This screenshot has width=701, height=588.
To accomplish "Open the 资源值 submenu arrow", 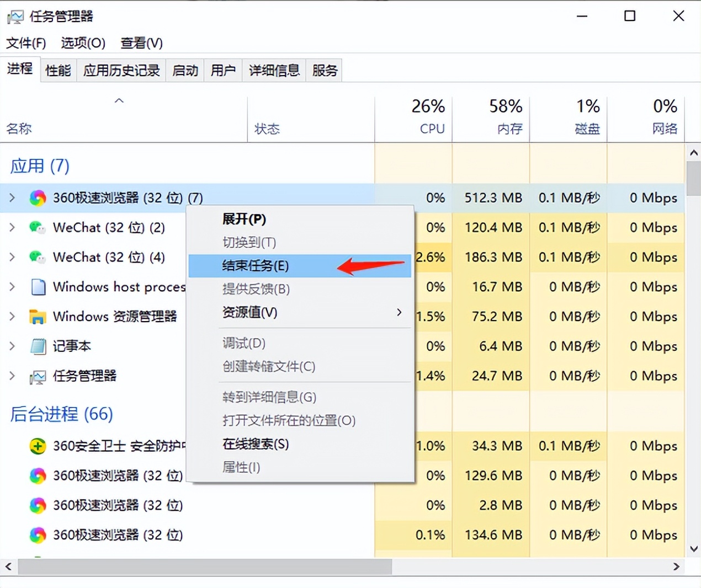I will (x=399, y=312).
